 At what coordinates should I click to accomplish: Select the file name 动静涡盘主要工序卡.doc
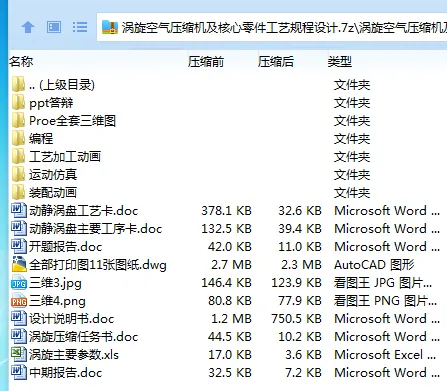pos(95,229)
